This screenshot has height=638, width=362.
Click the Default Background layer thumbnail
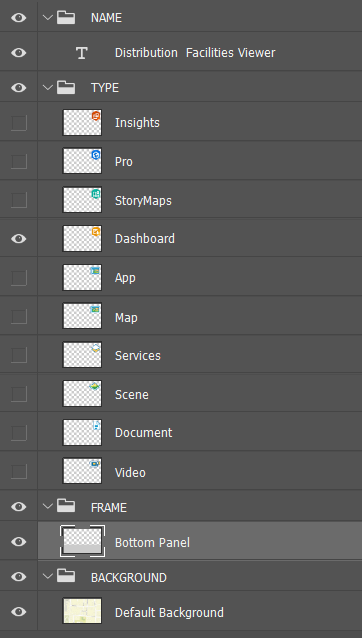82,611
